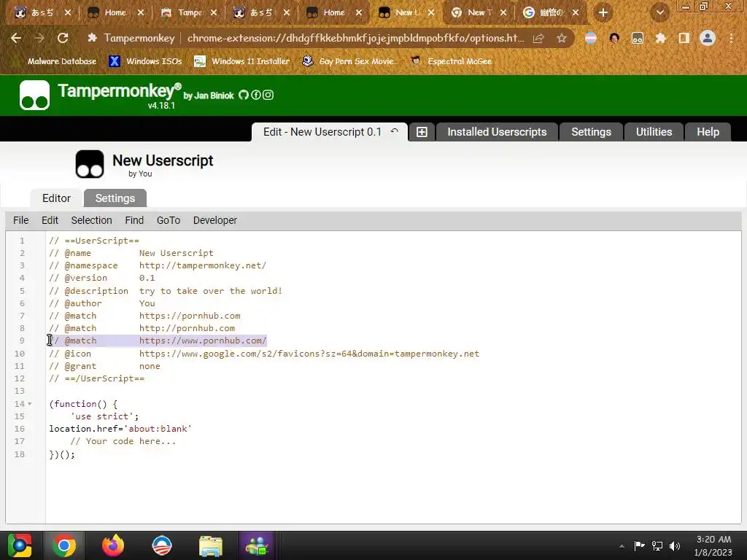Launch Firefox from the taskbar

pyautogui.click(x=113, y=545)
